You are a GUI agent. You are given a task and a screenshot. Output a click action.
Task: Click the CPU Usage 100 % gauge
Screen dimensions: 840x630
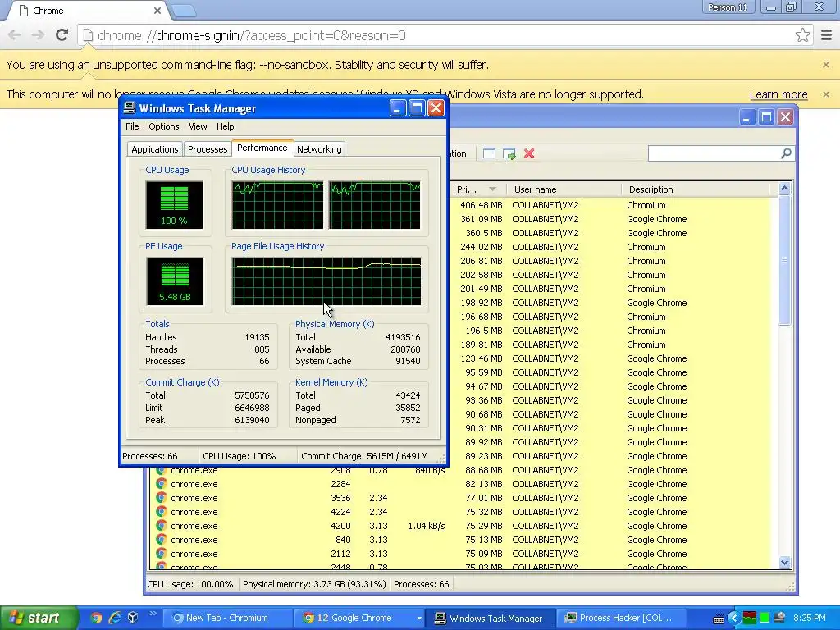pyautogui.click(x=174, y=205)
